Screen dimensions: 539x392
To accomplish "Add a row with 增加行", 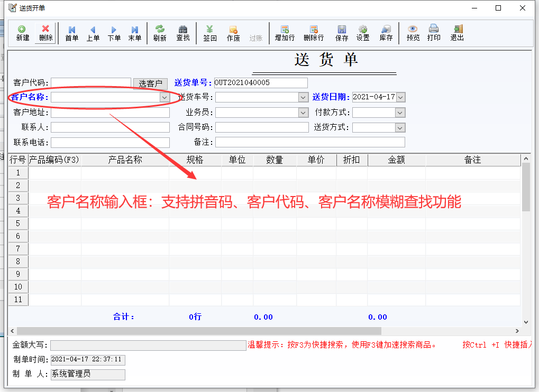I will pos(285,33).
